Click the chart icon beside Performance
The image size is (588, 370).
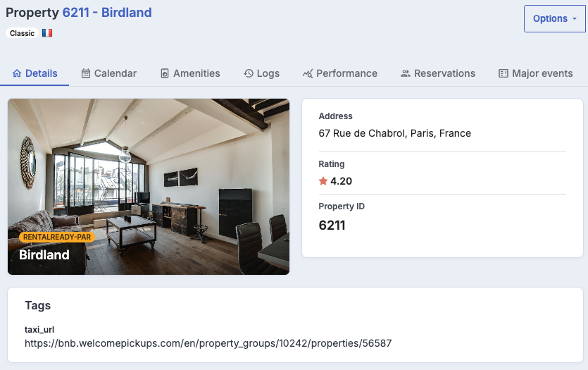[308, 73]
